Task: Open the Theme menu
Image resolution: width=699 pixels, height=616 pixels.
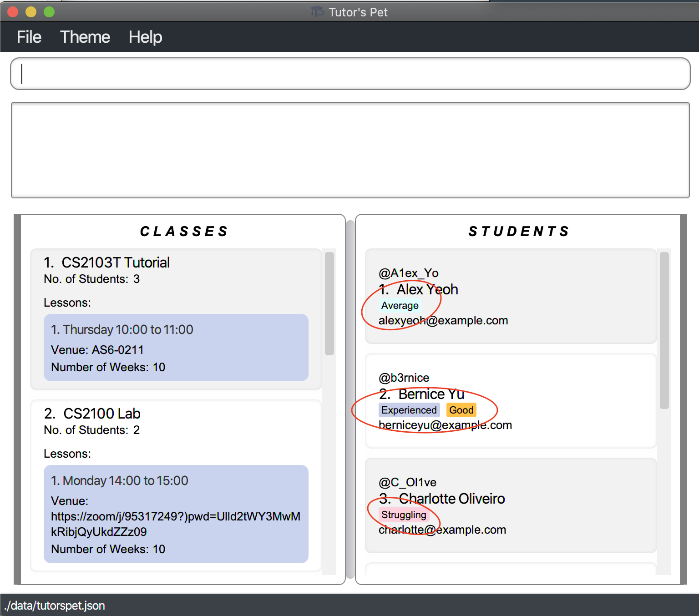Action: 85,37
